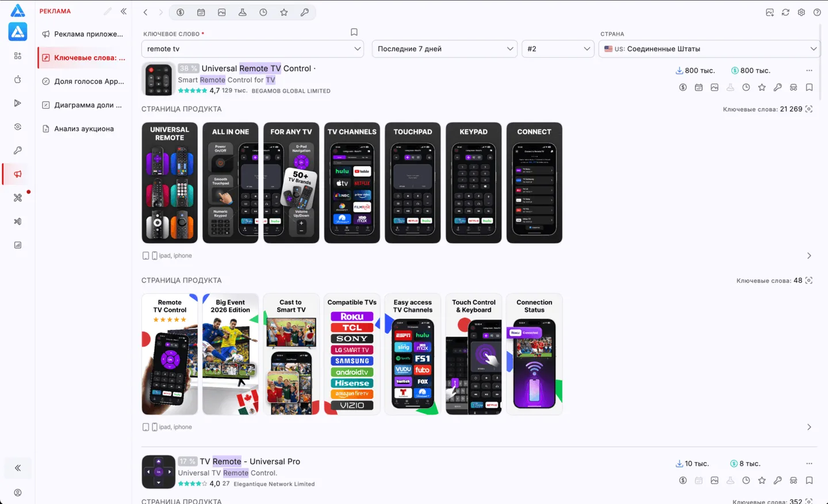This screenshot has height=504, width=828.
Task: Select the Анализ аукциона sidebar item
Action: pos(83,129)
